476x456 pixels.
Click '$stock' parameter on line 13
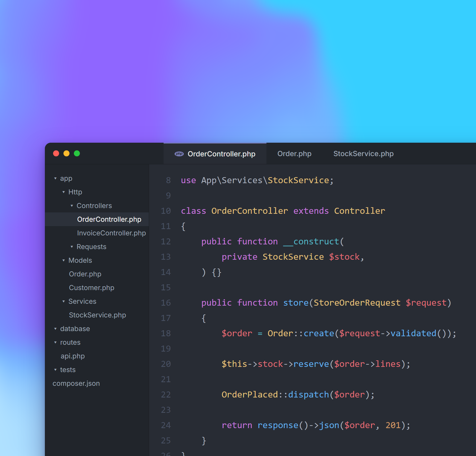click(344, 257)
